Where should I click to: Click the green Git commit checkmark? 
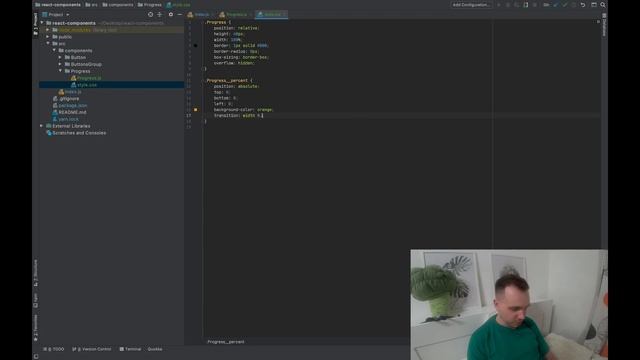pos(565,5)
